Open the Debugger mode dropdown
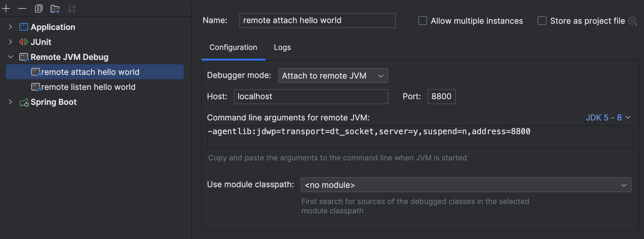Screen dimensions: 644x239 333,76
